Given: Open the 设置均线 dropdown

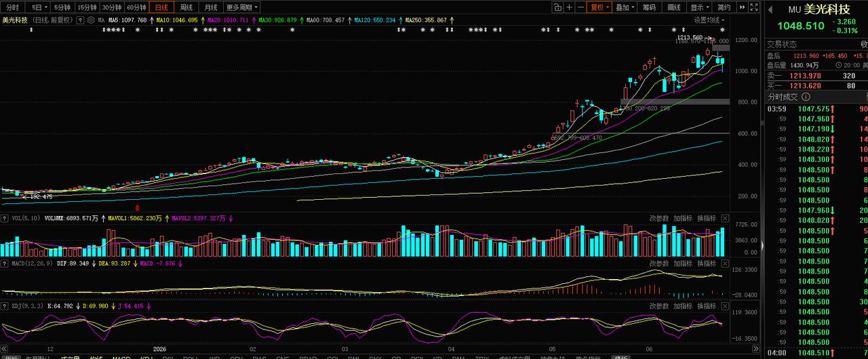Looking at the screenshot, I should [709, 20].
